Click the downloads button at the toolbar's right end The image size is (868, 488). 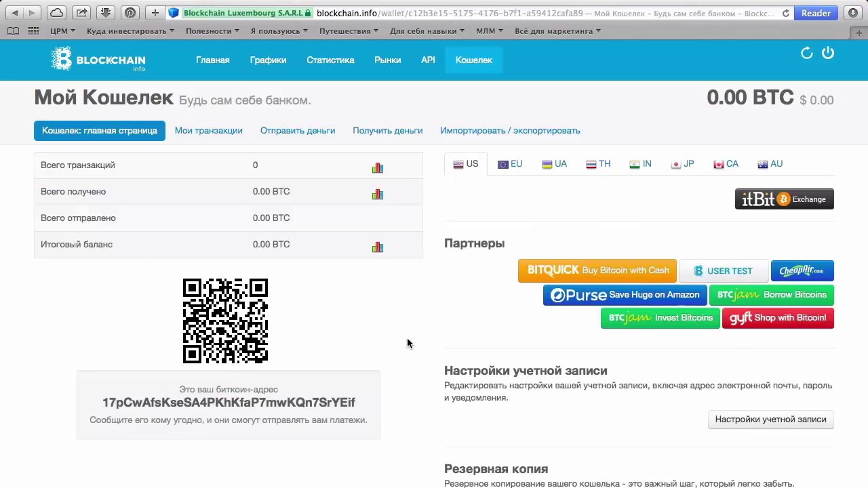pyautogui.click(x=852, y=13)
